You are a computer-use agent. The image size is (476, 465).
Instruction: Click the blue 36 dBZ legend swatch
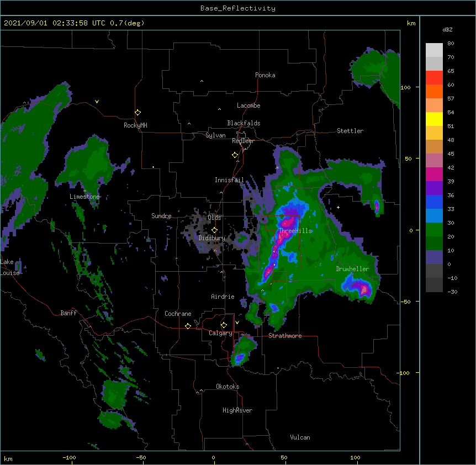coord(434,202)
